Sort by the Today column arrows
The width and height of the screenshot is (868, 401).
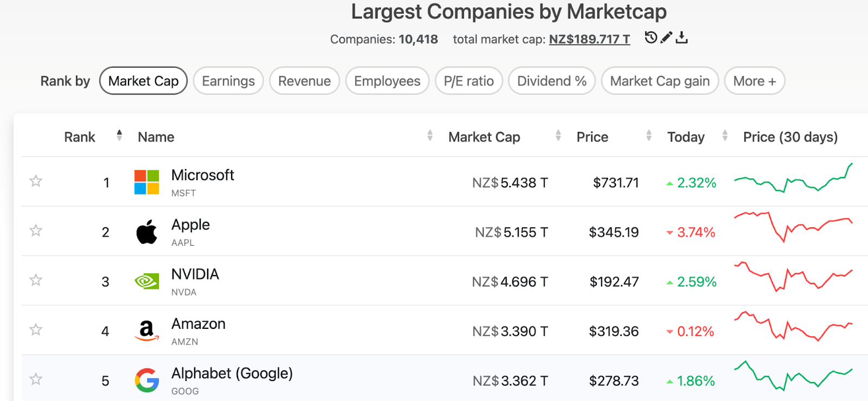[x=725, y=135]
